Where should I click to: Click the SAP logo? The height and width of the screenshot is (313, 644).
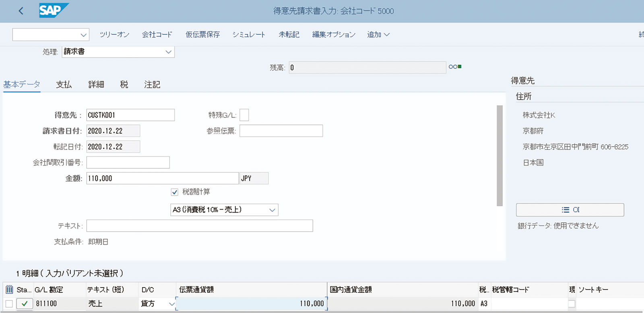[x=54, y=10]
